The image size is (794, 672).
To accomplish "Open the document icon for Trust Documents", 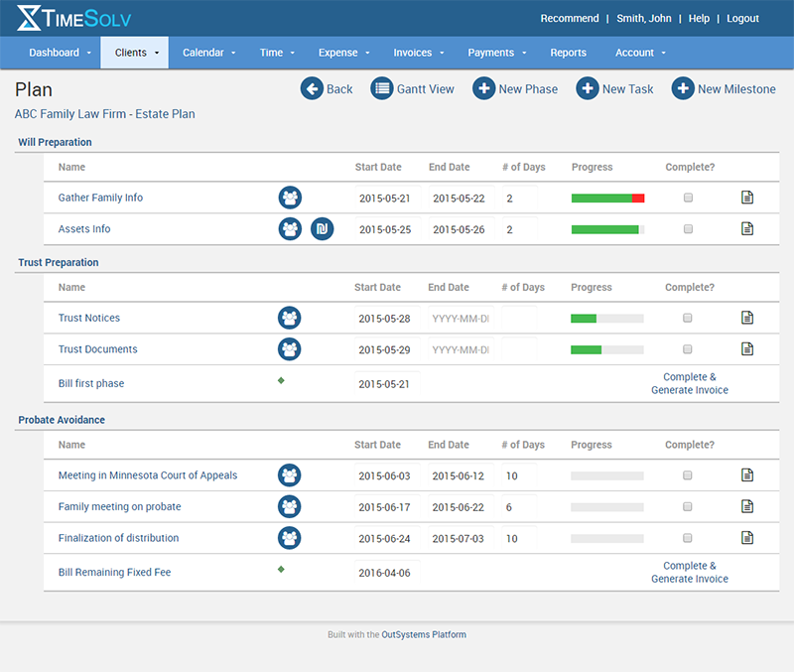I will tap(747, 349).
